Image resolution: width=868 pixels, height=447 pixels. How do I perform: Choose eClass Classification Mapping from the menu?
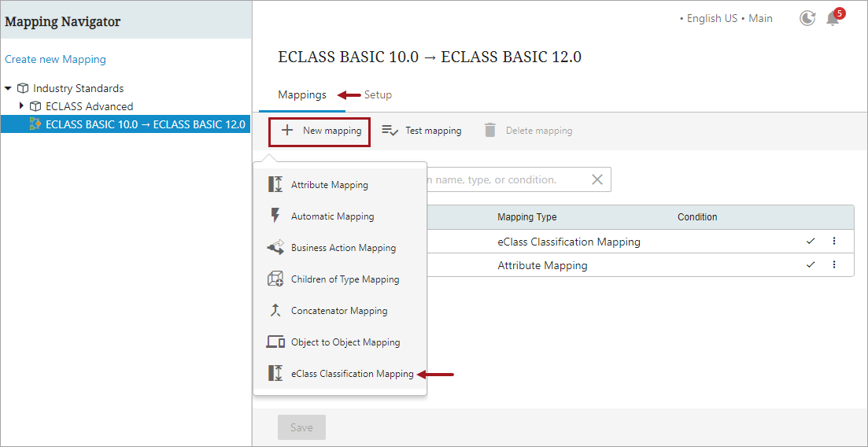coord(340,374)
